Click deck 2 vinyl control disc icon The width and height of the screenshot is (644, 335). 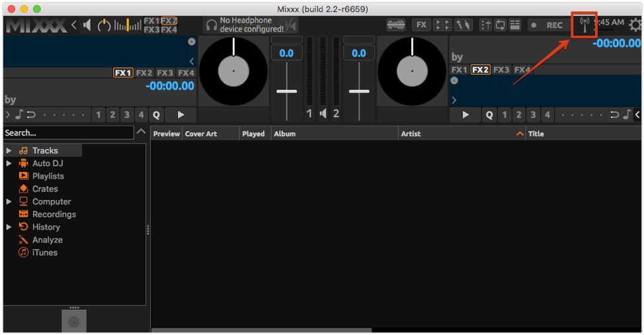pyautogui.click(x=454, y=81)
